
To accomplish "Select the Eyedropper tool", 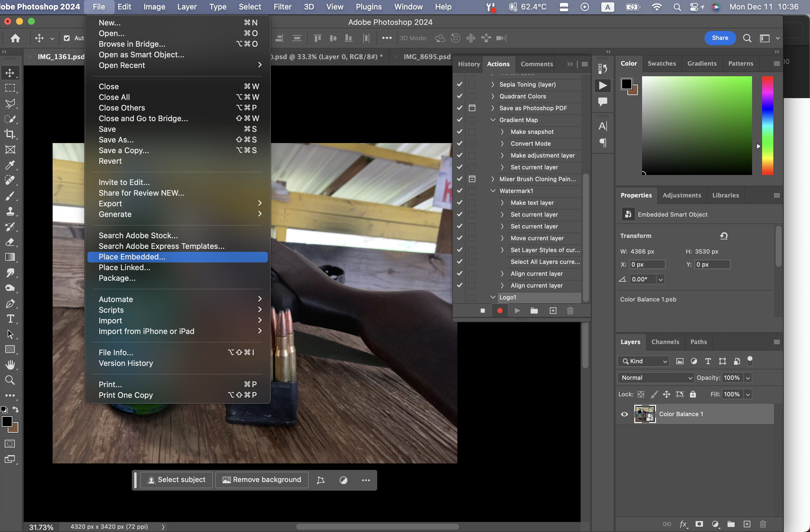I will click(x=10, y=165).
